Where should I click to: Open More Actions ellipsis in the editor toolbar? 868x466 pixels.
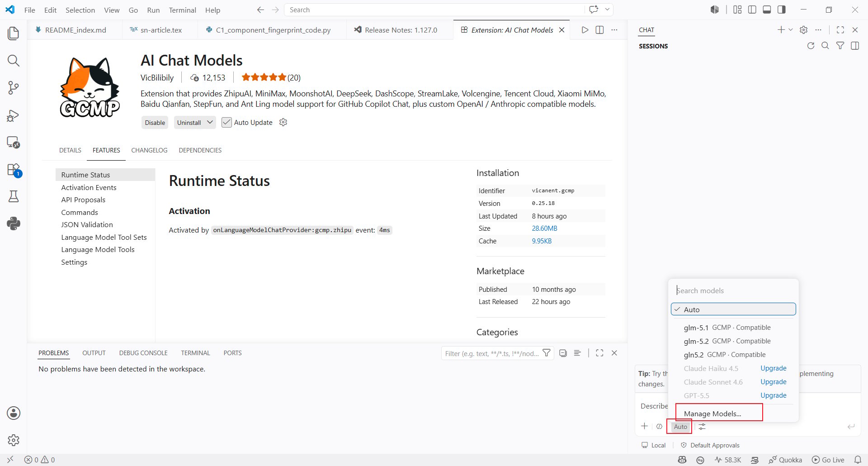[x=614, y=30]
